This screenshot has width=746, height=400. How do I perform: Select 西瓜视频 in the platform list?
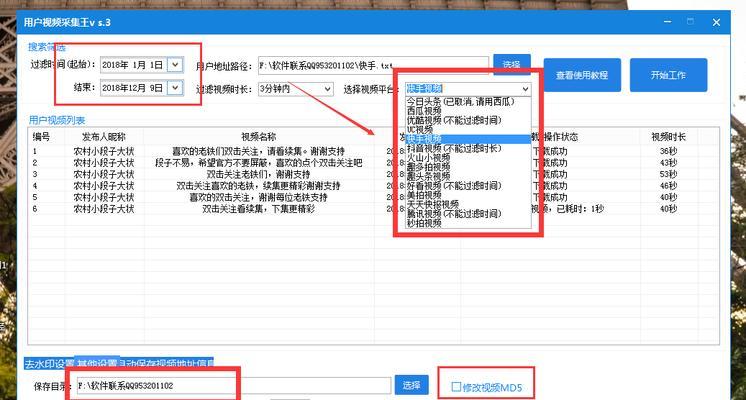tap(424, 111)
